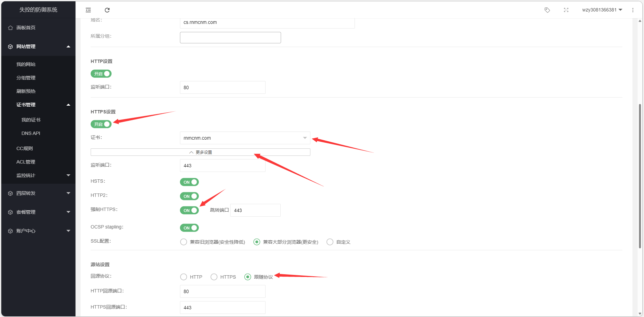Go to the ACL管理 page
Screen dimensions: 644x317
pos(25,162)
